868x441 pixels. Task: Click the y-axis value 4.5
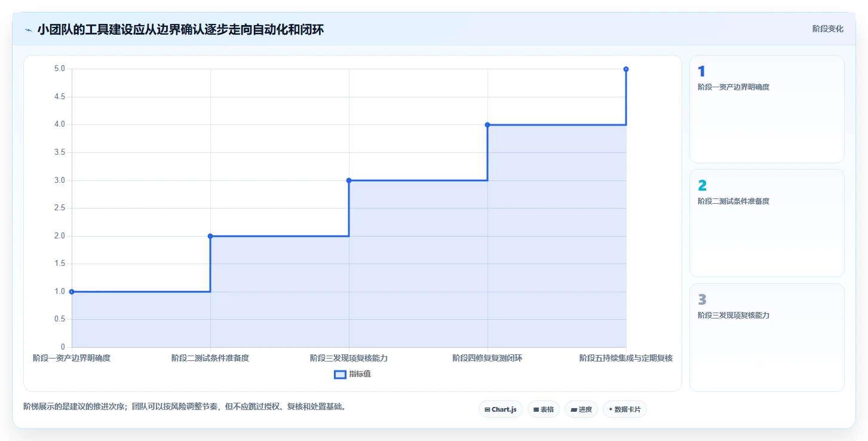point(59,97)
